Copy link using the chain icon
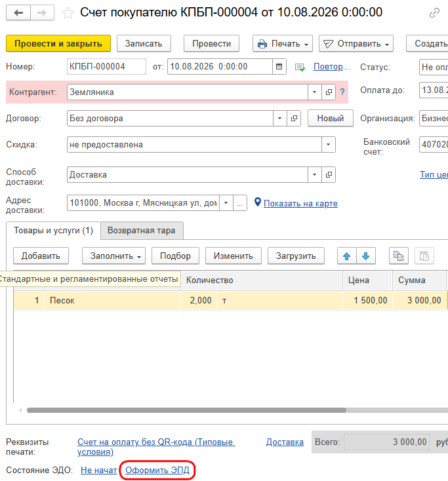Screen dimensions: 448x481 point(434,13)
